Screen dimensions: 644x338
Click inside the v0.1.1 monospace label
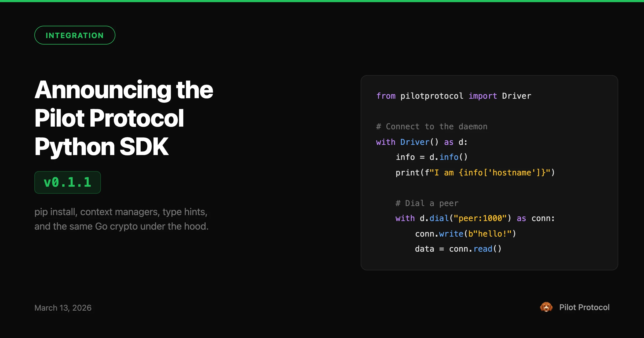(x=67, y=182)
